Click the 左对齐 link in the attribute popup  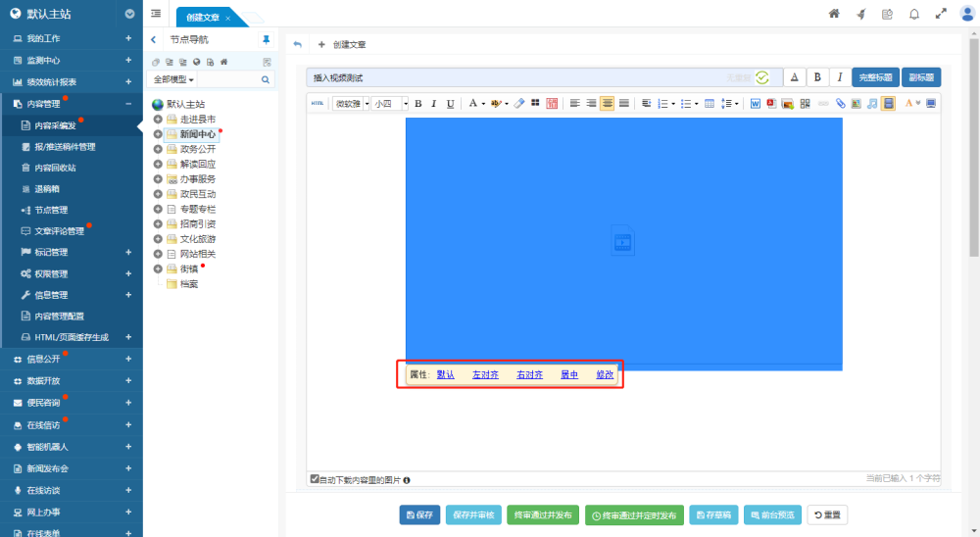pyautogui.click(x=486, y=374)
